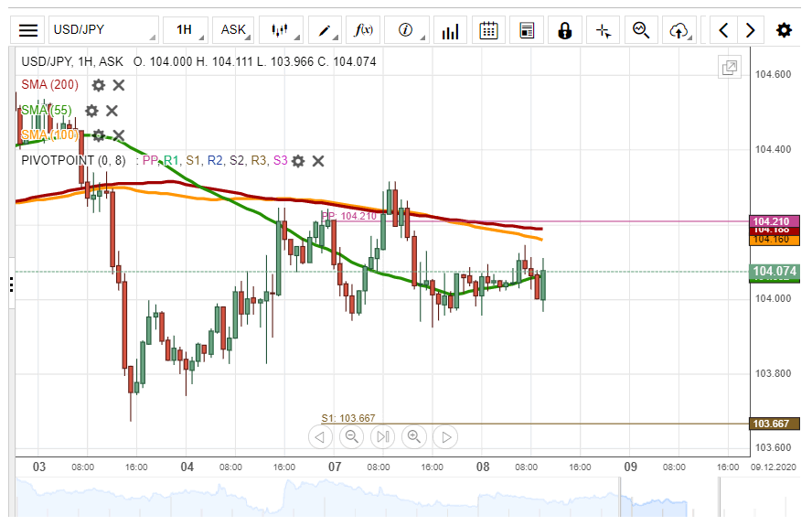Click the S1 103.667 price tag
Viewport: 812px width, 526px height.
coord(775,424)
